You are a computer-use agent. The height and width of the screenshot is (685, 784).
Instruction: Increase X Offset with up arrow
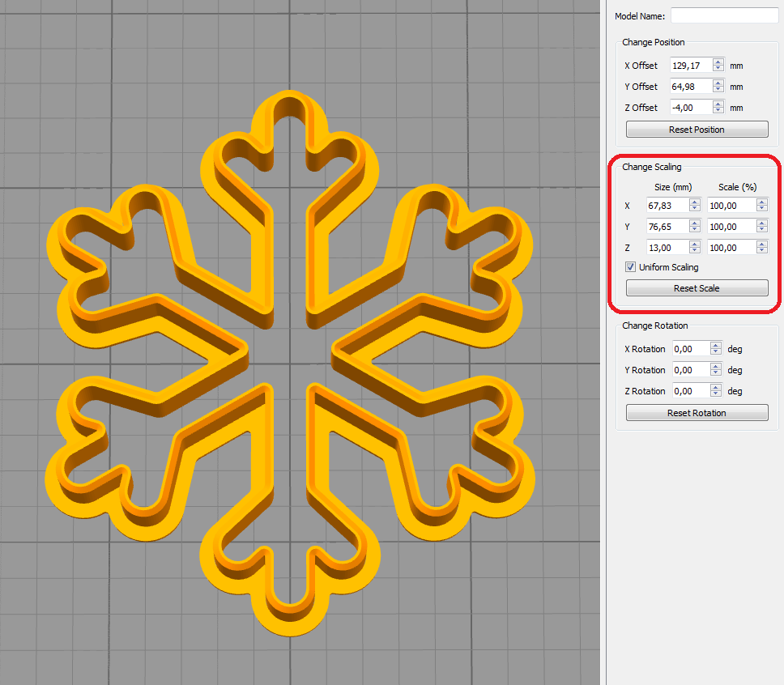(718, 62)
